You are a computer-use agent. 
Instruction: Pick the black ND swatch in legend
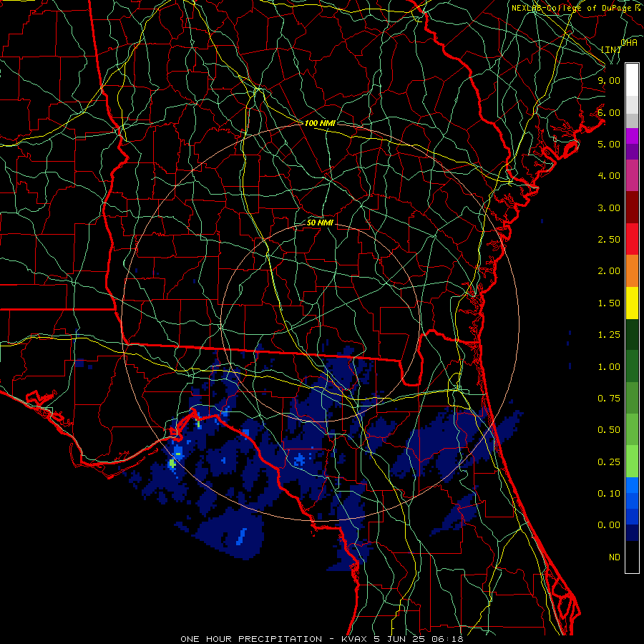[x=632, y=557]
